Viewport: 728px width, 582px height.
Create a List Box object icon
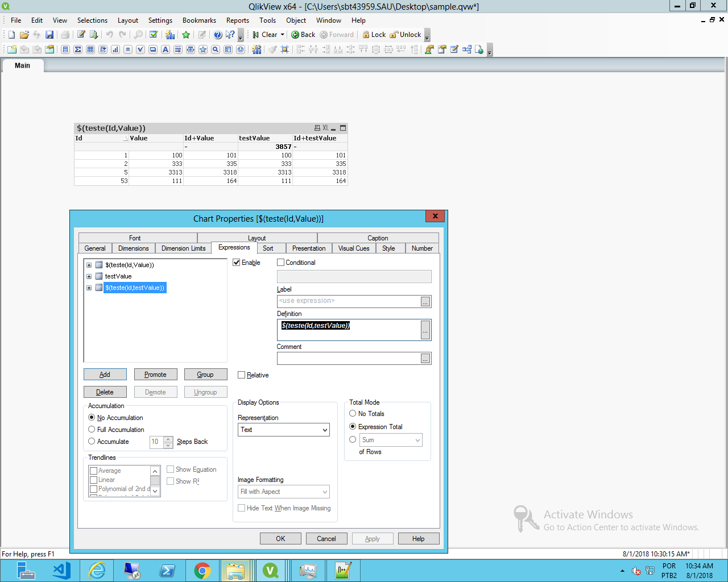pyautogui.click(x=65, y=49)
